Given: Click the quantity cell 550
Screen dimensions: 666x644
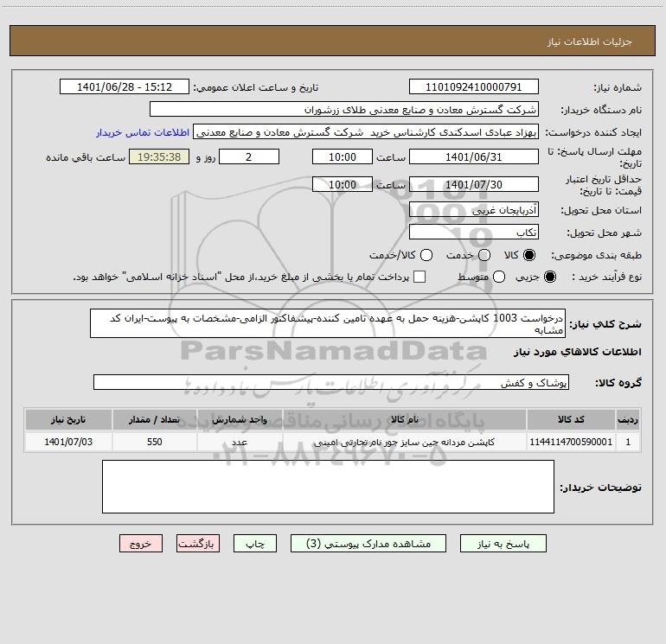Looking at the screenshot, I should click(154, 442).
